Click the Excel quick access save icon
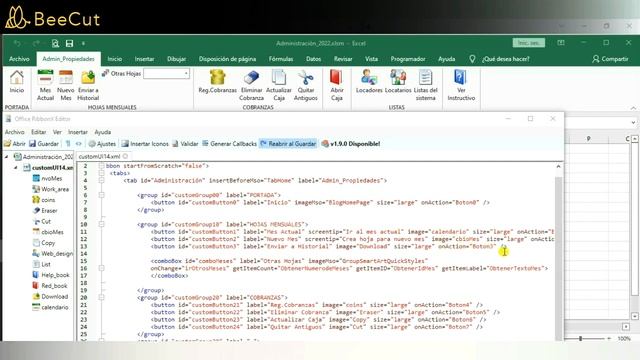640x360 pixels. coord(69,43)
